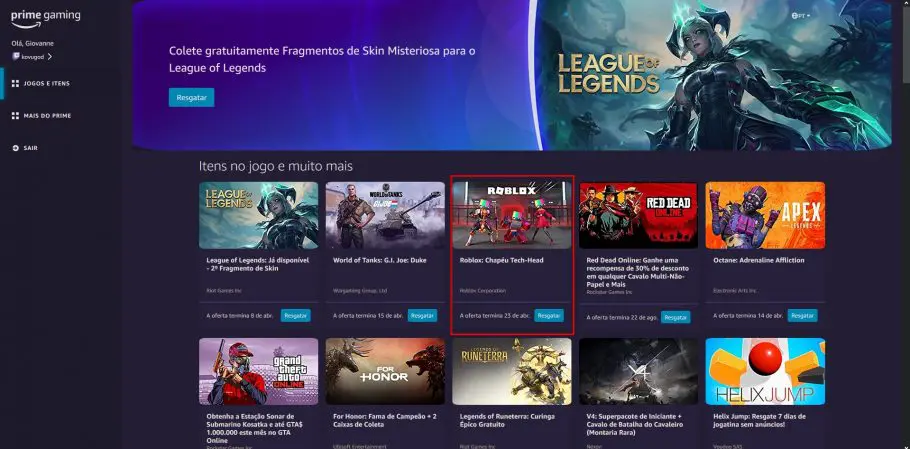Open the Jogos e Itens menu item
Viewport: 910px width, 449px height.
tap(46, 84)
